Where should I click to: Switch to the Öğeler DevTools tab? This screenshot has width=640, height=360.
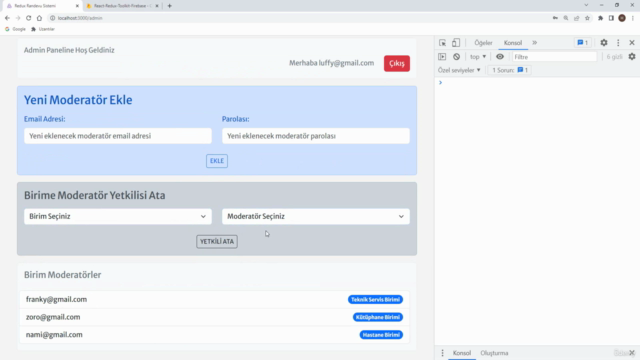pyautogui.click(x=483, y=42)
